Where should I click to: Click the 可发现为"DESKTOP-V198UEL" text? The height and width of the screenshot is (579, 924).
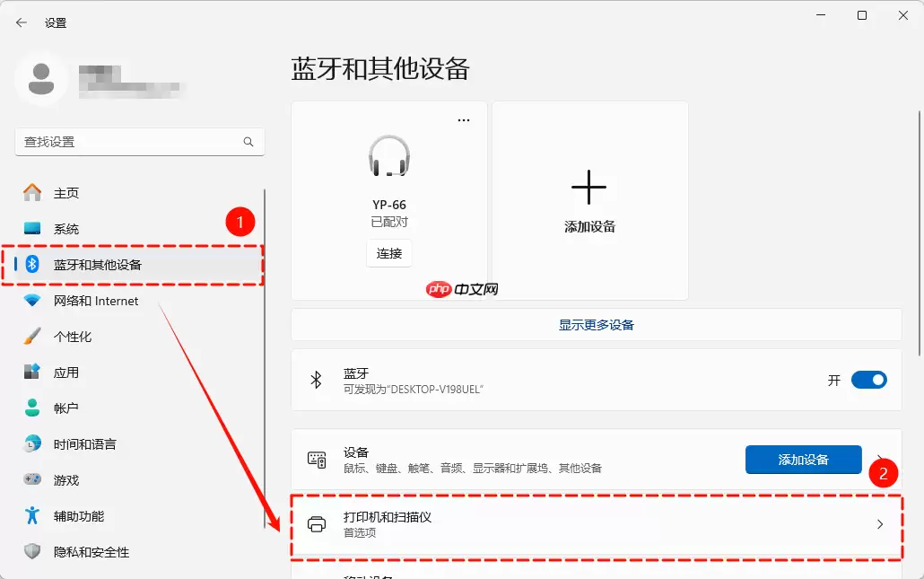pos(413,390)
